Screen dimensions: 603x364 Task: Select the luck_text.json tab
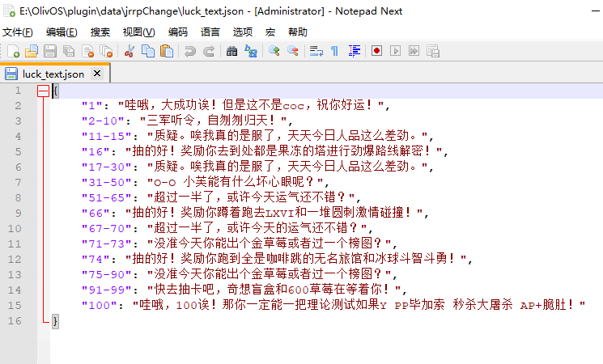(x=53, y=74)
